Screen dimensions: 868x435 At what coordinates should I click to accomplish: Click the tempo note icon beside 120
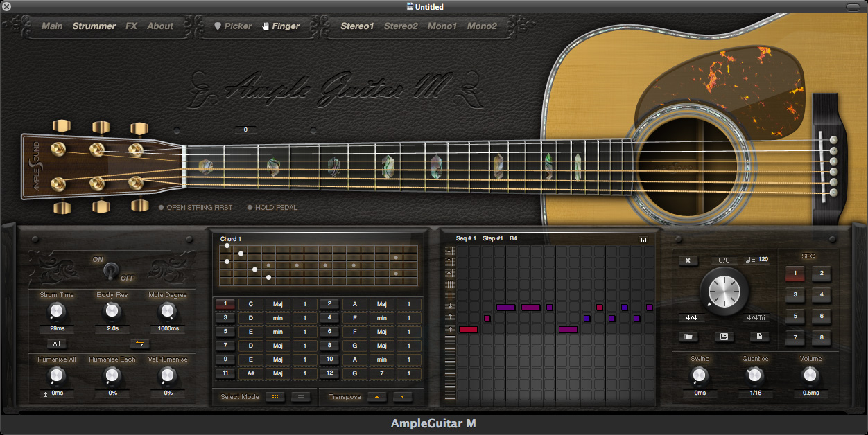(x=749, y=260)
